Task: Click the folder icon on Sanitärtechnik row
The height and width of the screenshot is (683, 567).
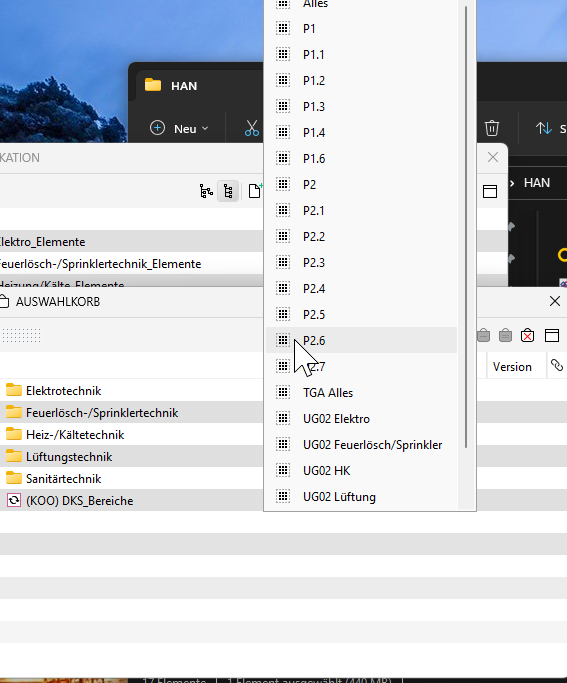Action: pos(14,478)
